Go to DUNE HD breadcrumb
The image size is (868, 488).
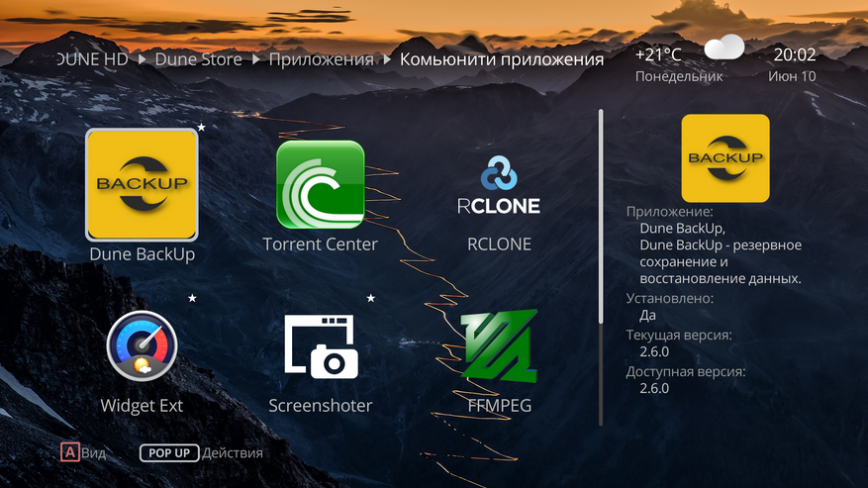(x=92, y=58)
